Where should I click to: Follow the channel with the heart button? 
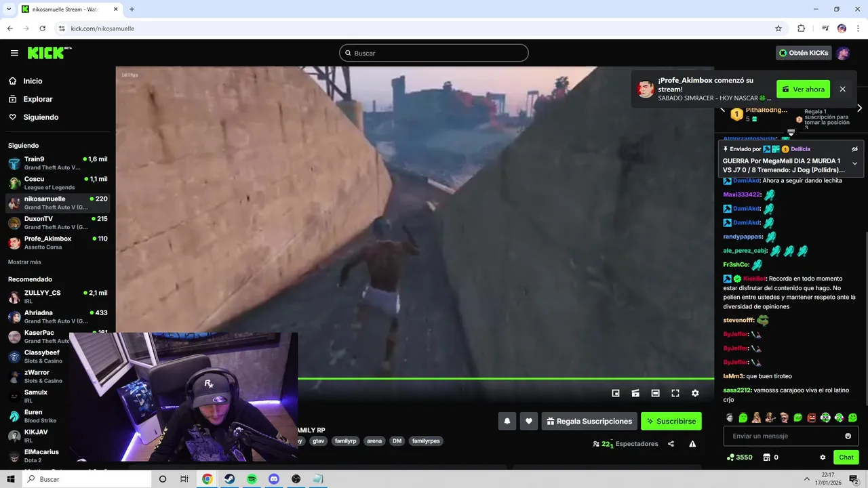529,421
